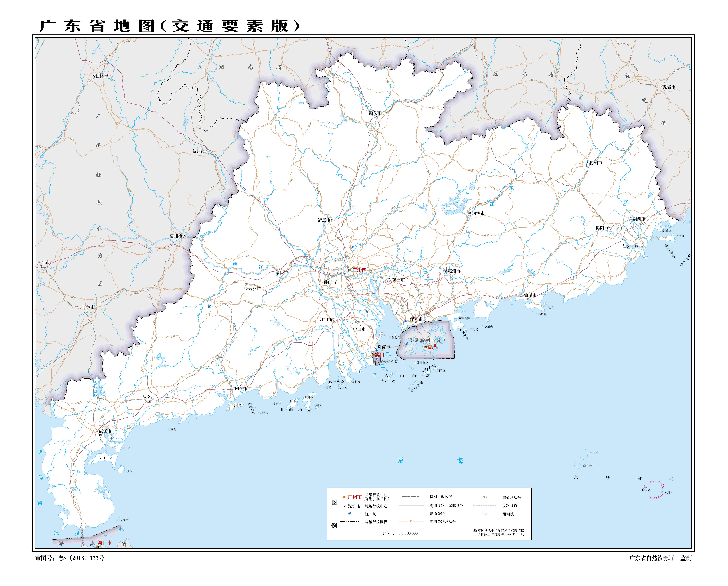Click the Longyan city label in Fujian
This screenshot has width=728, height=586.
pyautogui.click(x=669, y=87)
